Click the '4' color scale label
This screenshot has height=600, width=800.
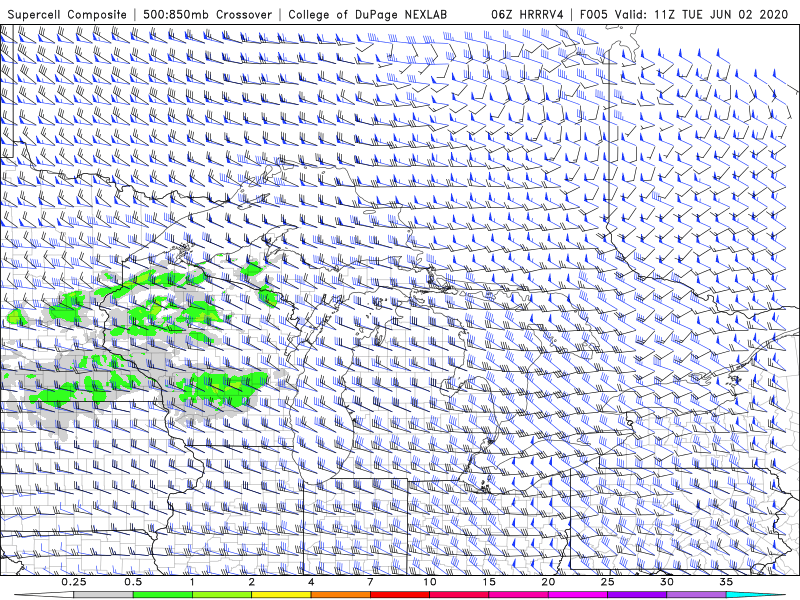(311, 582)
